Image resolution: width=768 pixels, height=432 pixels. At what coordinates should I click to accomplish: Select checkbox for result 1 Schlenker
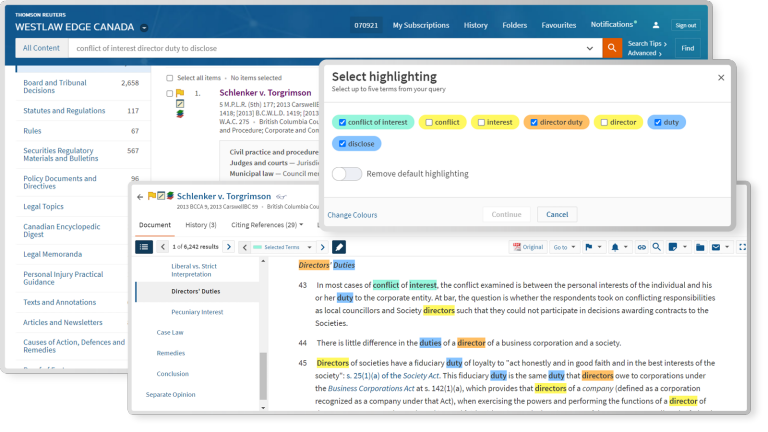tap(169, 93)
